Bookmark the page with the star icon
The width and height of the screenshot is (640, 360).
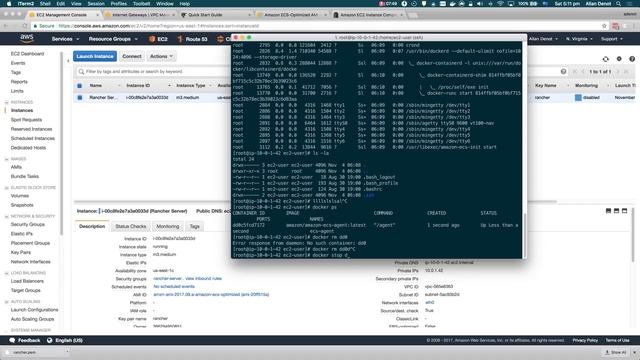604,26
